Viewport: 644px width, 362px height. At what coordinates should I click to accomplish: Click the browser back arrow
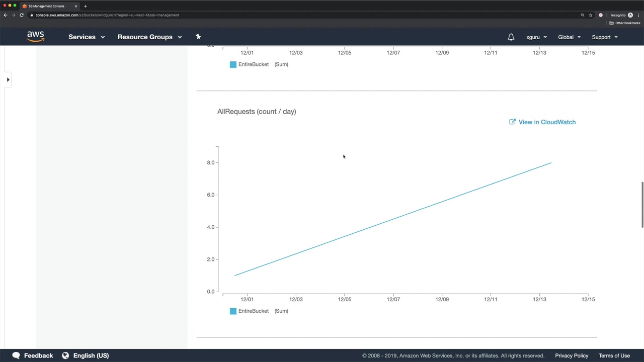tap(6, 15)
